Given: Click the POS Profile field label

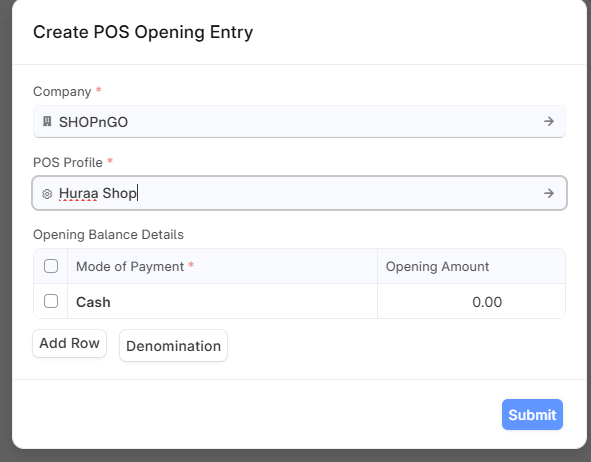Looking at the screenshot, I should point(68,162).
